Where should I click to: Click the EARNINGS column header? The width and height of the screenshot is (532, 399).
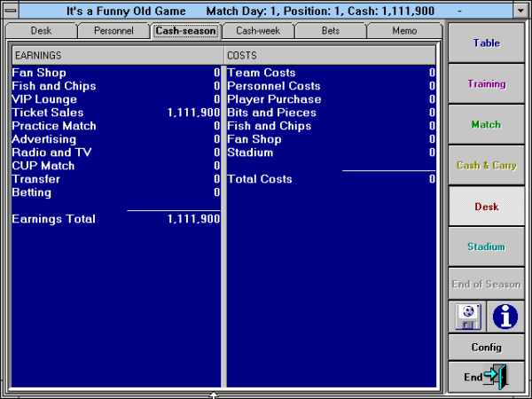coord(115,55)
